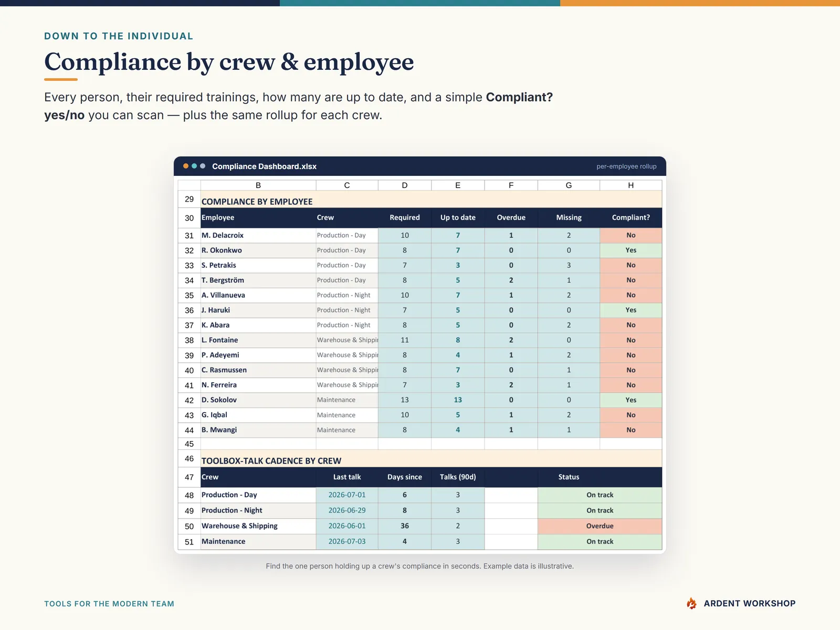The width and height of the screenshot is (840, 630).
Task: Click the crew cell in A. Villanueva's row
Action: pos(347,295)
